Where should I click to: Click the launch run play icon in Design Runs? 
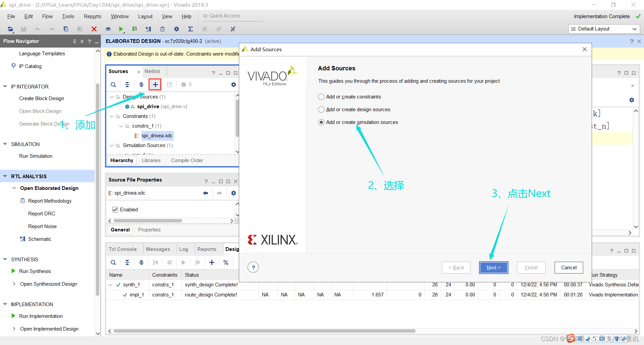[183, 262]
